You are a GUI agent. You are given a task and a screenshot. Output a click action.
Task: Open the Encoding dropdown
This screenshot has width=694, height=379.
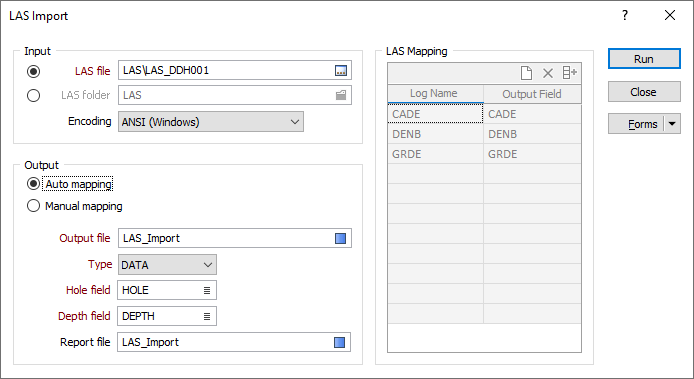click(x=211, y=122)
